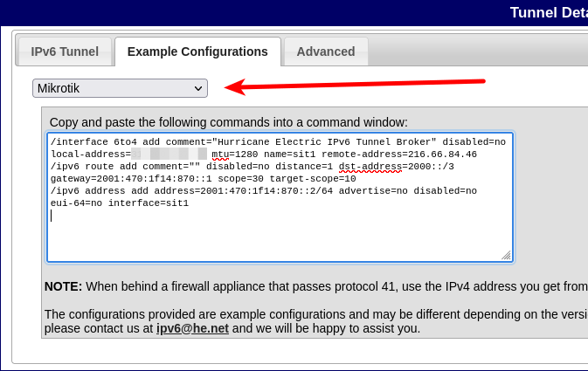588x371 pixels.
Task: Click the text area resize handle
Action: (506, 256)
